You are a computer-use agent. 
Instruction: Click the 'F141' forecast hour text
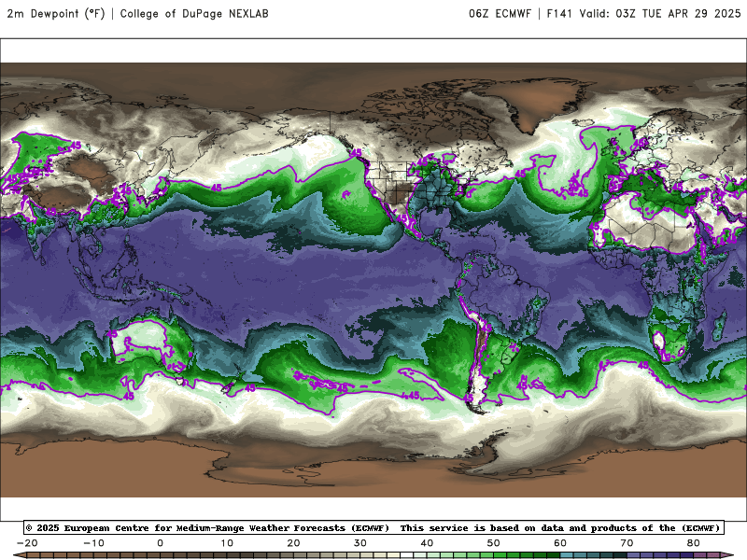(x=559, y=13)
